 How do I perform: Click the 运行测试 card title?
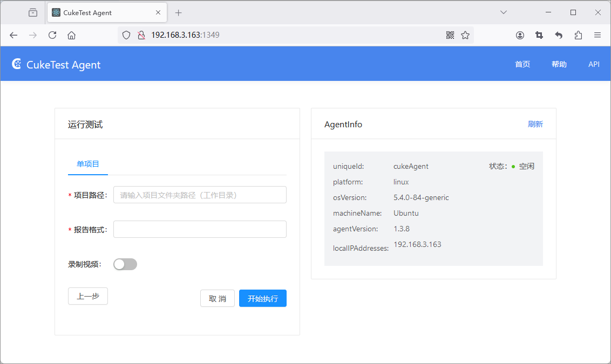click(x=85, y=125)
